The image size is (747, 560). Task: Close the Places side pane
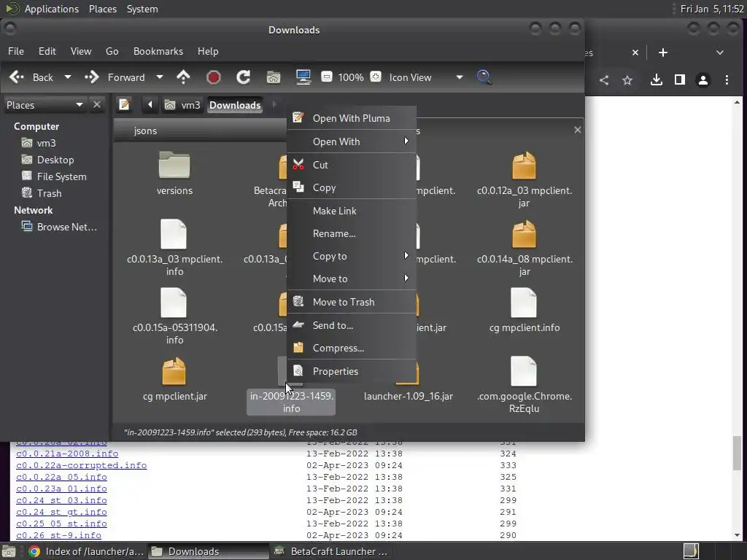click(x=97, y=104)
